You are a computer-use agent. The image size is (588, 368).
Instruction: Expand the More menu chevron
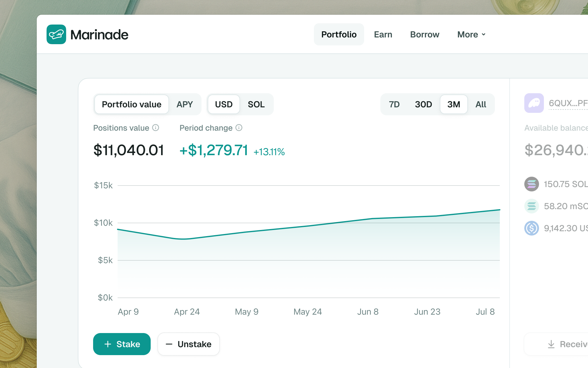tap(484, 34)
